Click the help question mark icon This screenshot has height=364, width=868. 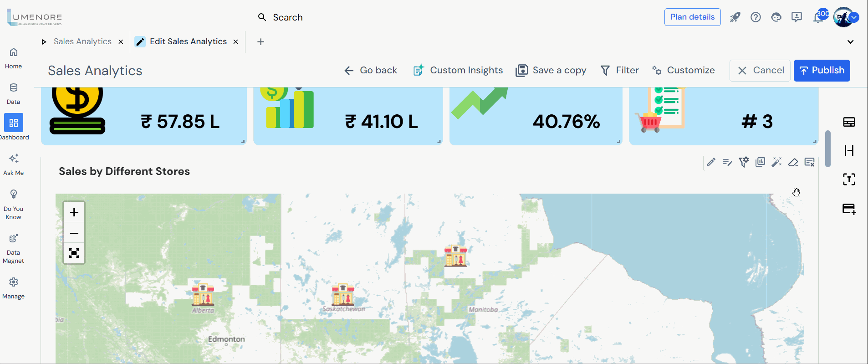coord(756,17)
